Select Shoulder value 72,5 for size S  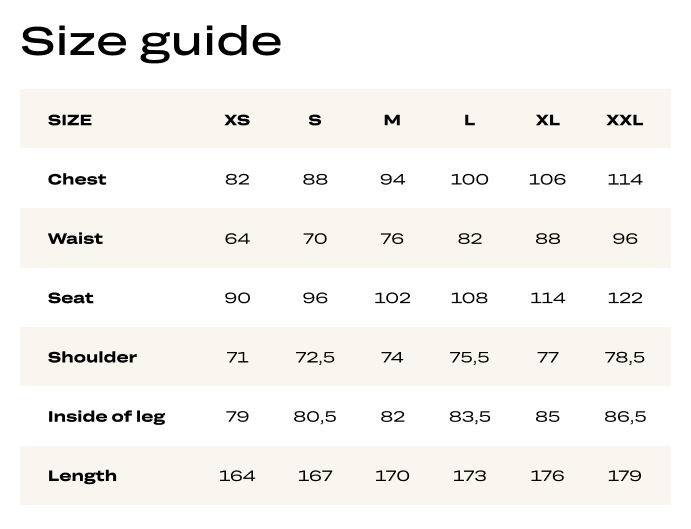coord(315,357)
